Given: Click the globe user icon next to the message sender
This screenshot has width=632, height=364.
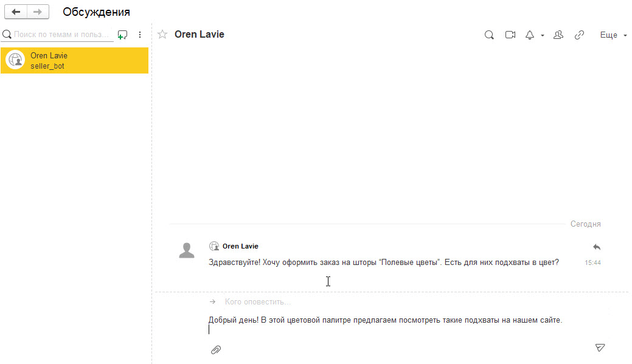Looking at the screenshot, I should (x=214, y=246).
